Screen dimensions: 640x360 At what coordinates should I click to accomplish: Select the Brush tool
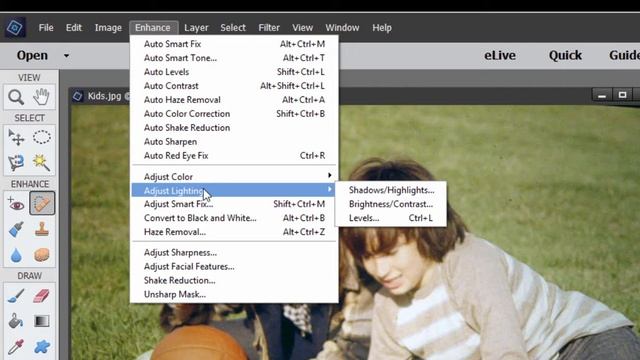(16, 296)
